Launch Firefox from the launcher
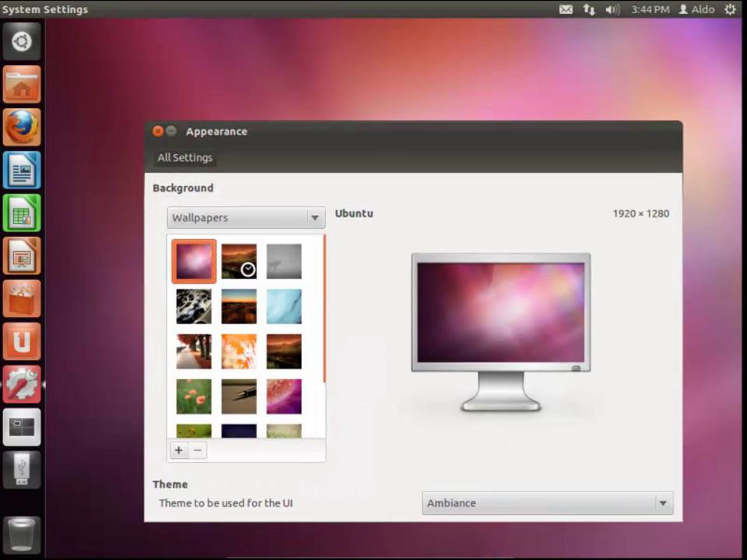 click(x=21, y=127)
